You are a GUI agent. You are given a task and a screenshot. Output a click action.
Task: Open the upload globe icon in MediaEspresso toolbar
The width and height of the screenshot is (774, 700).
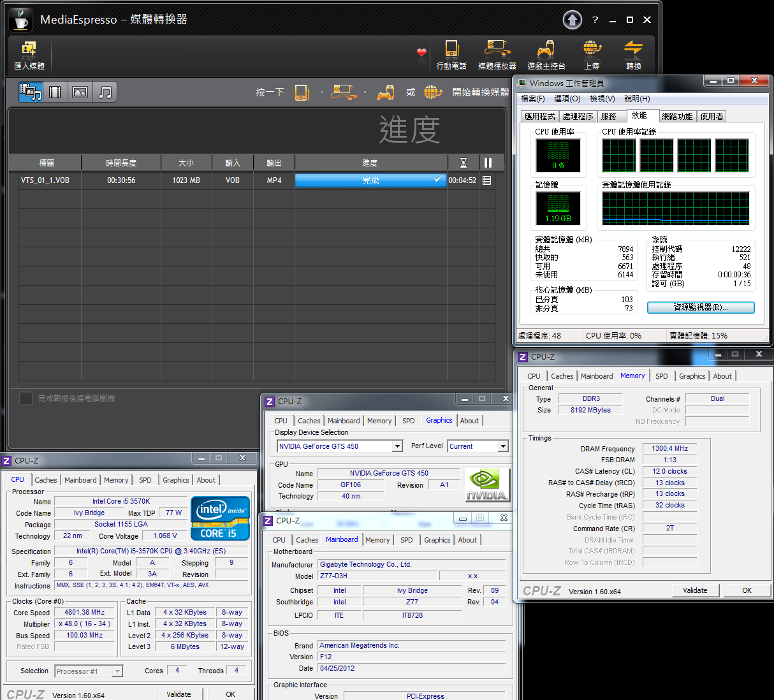pos(592,54)
